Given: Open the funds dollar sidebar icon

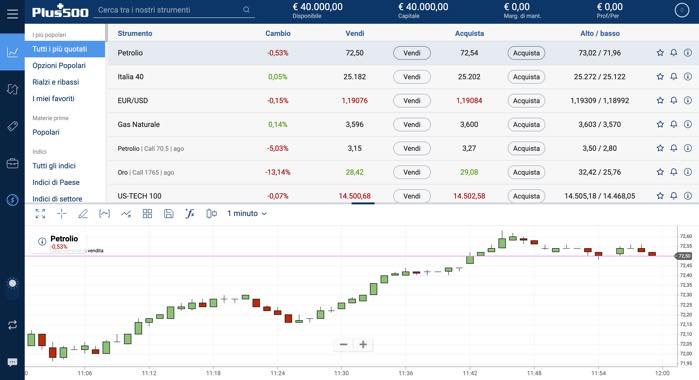Looking at the screenshot, I should [12, 200].
